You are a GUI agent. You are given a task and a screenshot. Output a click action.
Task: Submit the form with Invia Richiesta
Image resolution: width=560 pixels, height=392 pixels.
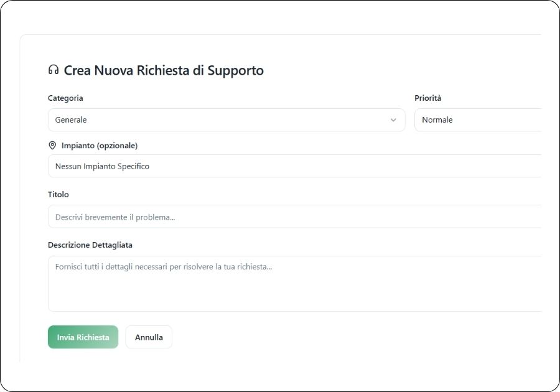[83, 337]
